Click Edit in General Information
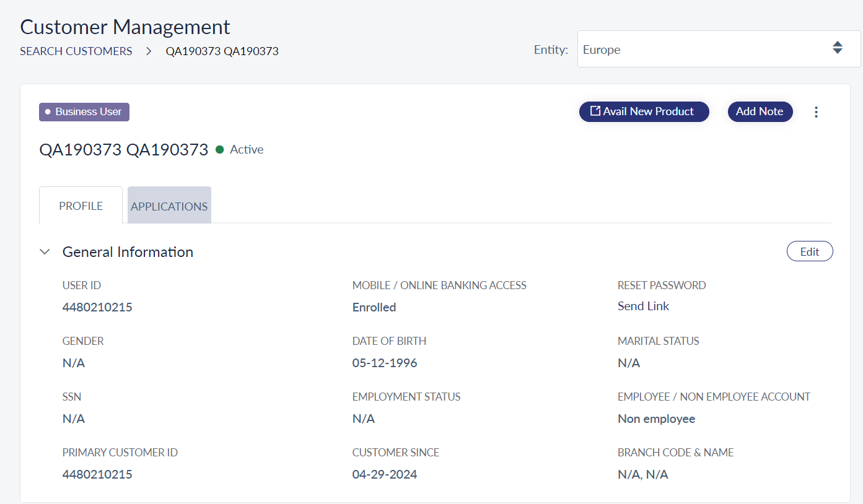The width and height of the screenshot is (863, 504). [810, 251]
